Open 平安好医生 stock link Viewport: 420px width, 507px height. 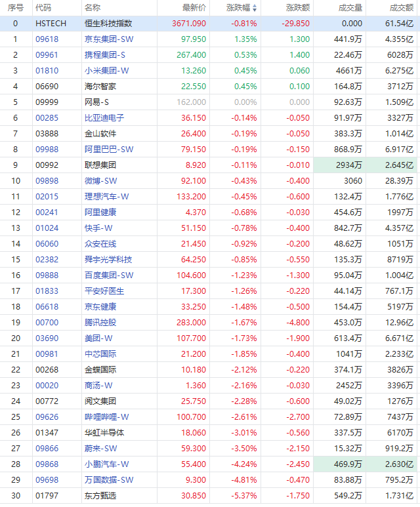pyautogui.click(x=104, y=291)
